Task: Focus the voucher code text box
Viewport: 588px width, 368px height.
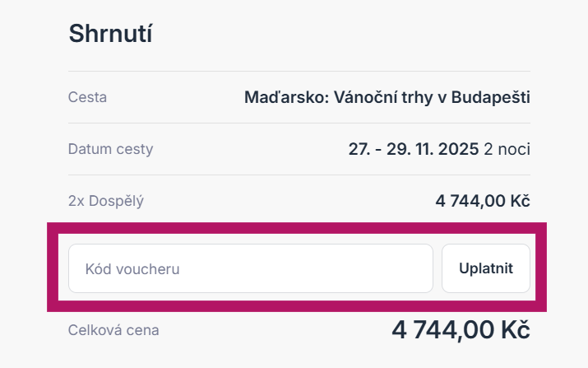Action: (250, 268)
